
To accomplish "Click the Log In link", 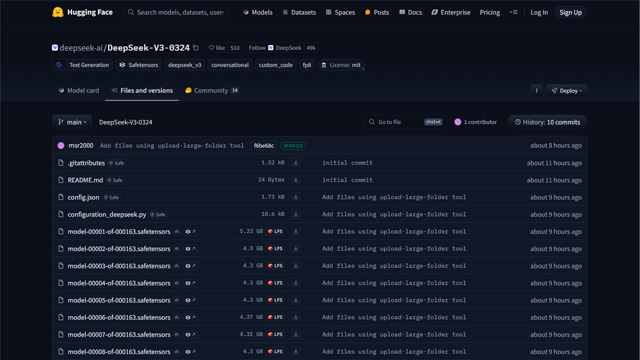I will [539, 12].
